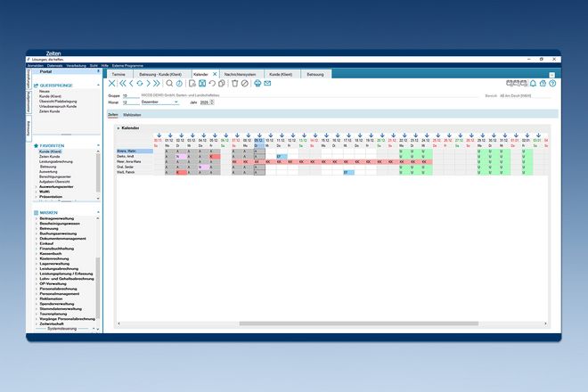Open Berechtigungscenter in Favoriten
Viewport: 588px width, 392px height.
click(x=54, y=176)
